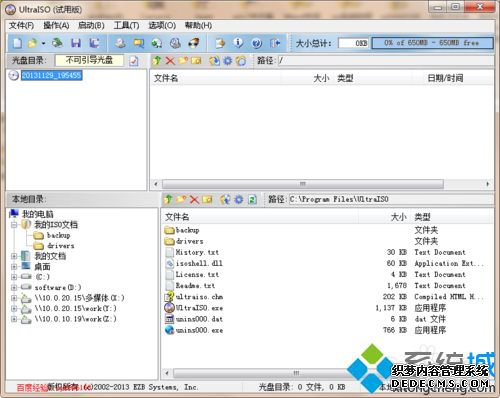Screen dimensions: 500x398
Task: Click the yellow Compress/Find toolbar icon
Action: (x=139, y=43)
